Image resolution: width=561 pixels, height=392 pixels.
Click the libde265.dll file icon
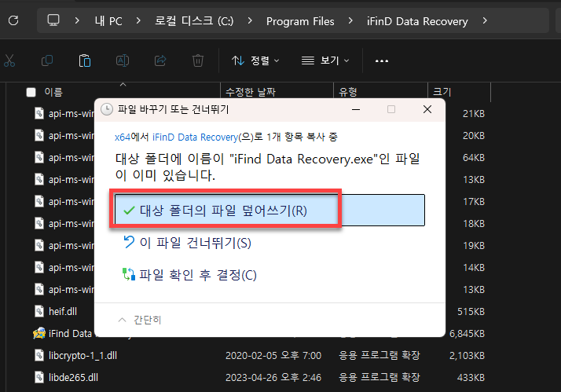click(39, 377)
